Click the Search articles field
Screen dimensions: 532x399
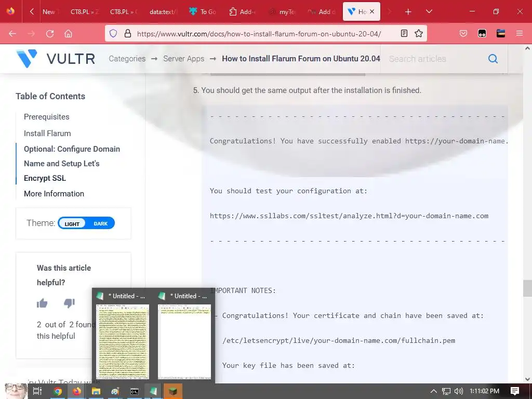[434, 59]
